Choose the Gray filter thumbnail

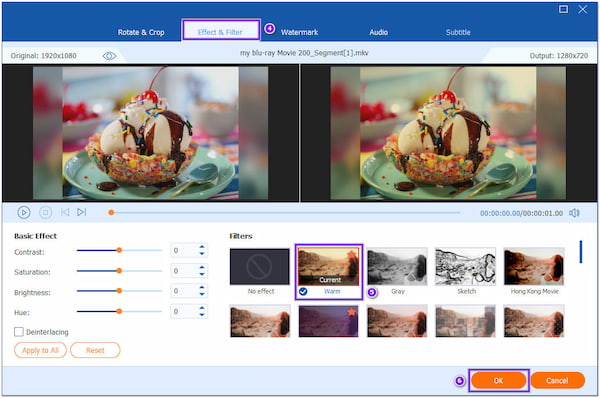397,267
